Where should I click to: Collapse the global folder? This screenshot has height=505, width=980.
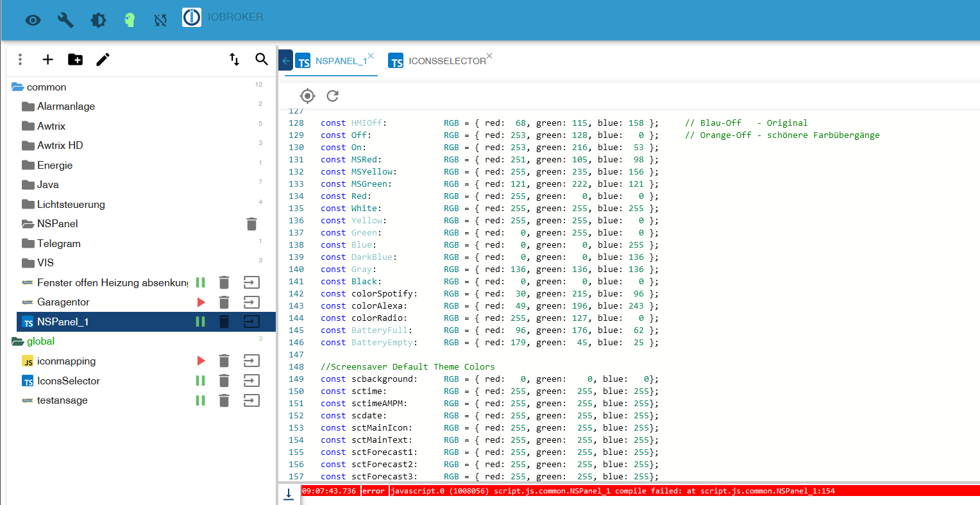click(17, 341)
